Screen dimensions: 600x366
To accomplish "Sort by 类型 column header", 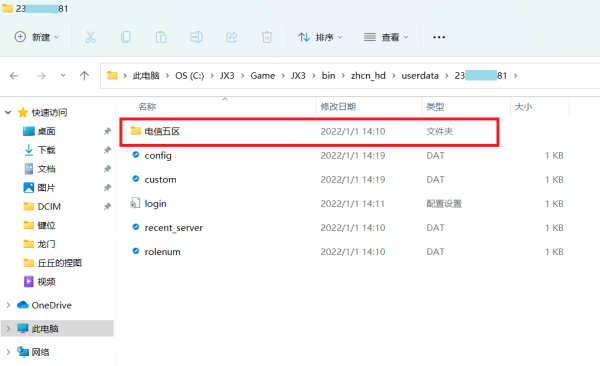I will (x=435, y=107).
